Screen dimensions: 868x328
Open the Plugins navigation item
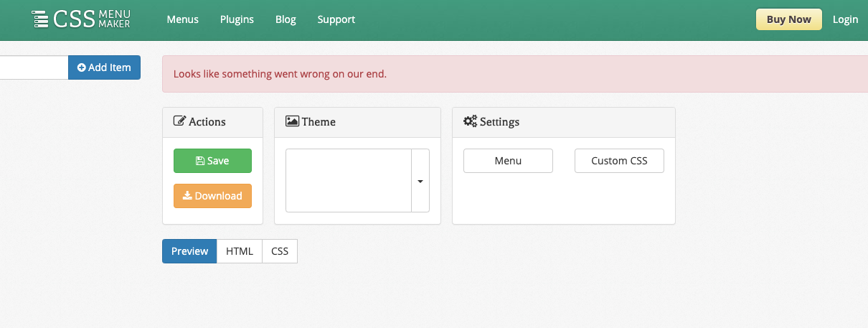pos(237,19)
